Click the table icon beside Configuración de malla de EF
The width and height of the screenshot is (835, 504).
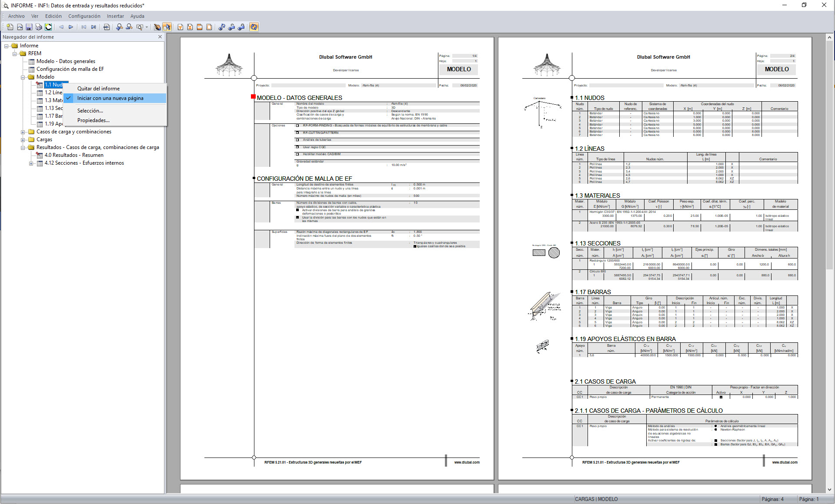pos(31,69)
